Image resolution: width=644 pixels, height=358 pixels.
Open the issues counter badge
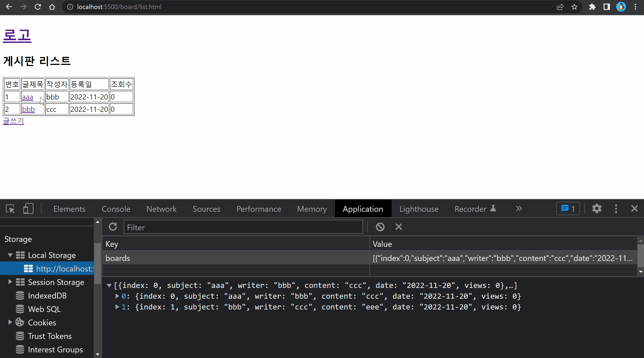tap(568, 209)
